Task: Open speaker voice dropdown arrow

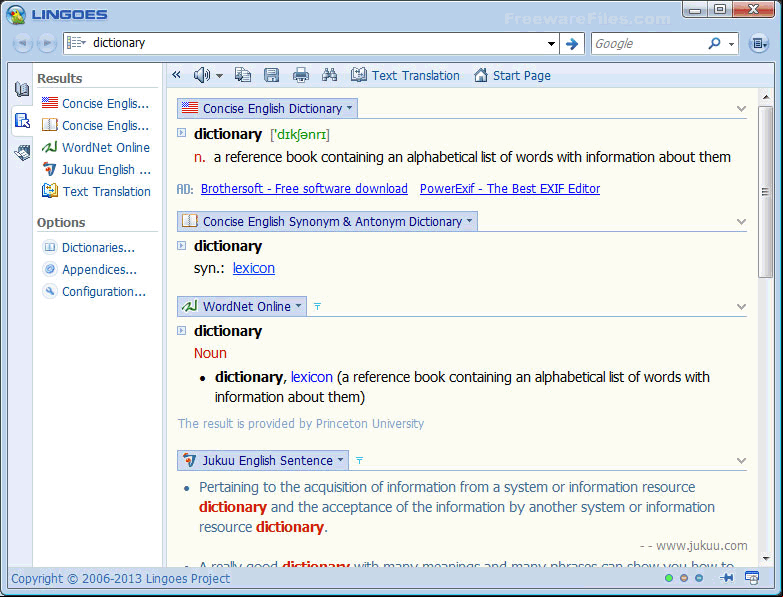Action: pos(219,76)
